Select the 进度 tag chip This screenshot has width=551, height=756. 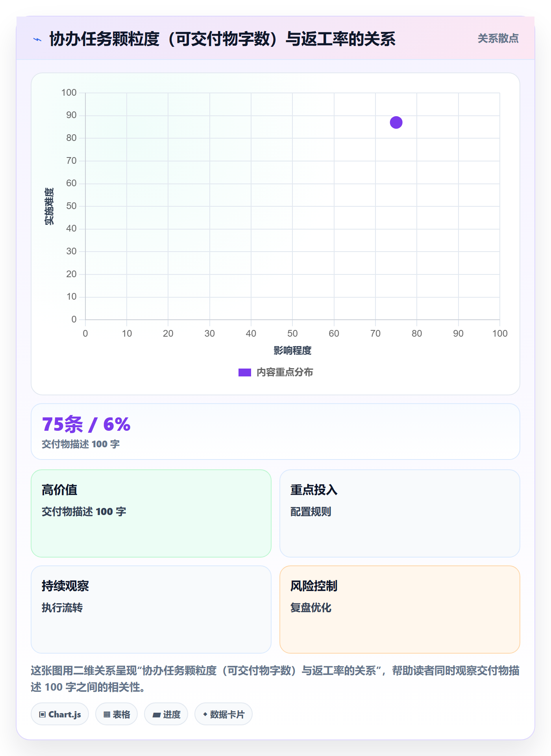point(166,714)
